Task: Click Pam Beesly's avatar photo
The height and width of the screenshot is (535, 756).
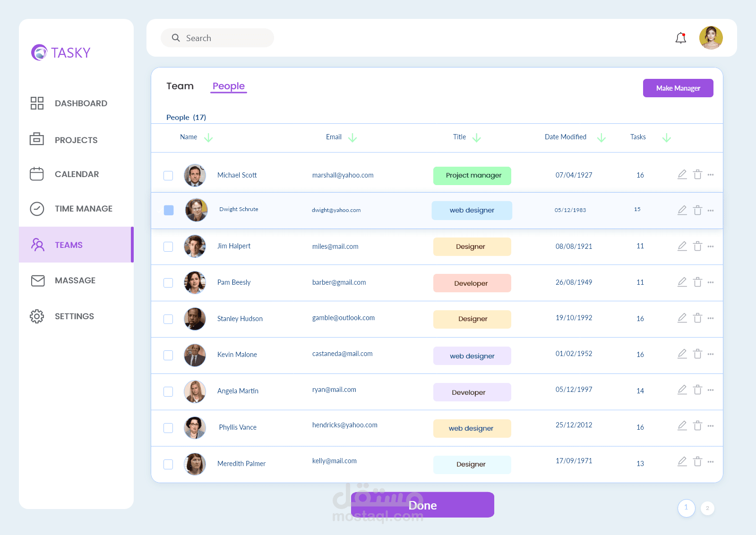Action: (x=195, y=282)
